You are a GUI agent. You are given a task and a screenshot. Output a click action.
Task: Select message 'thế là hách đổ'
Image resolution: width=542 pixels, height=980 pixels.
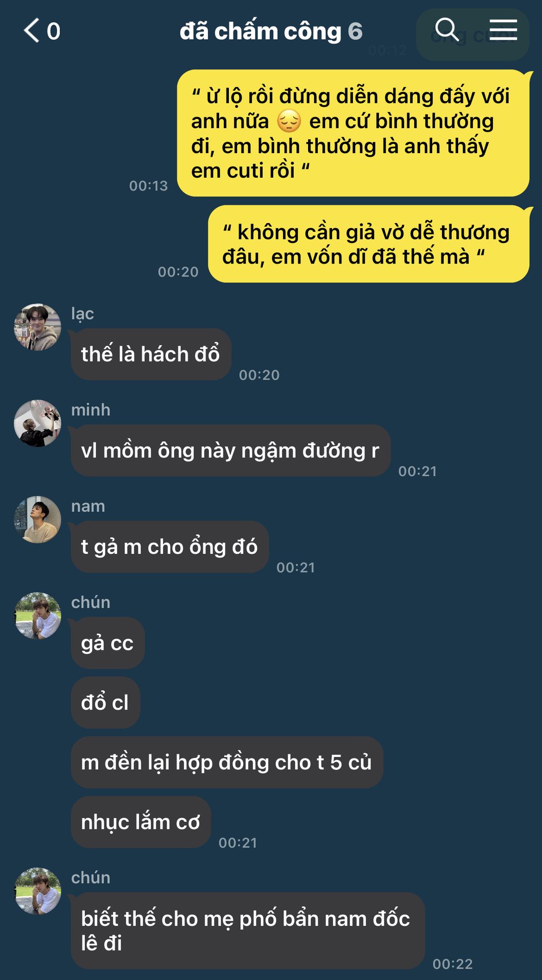(151, 354)
